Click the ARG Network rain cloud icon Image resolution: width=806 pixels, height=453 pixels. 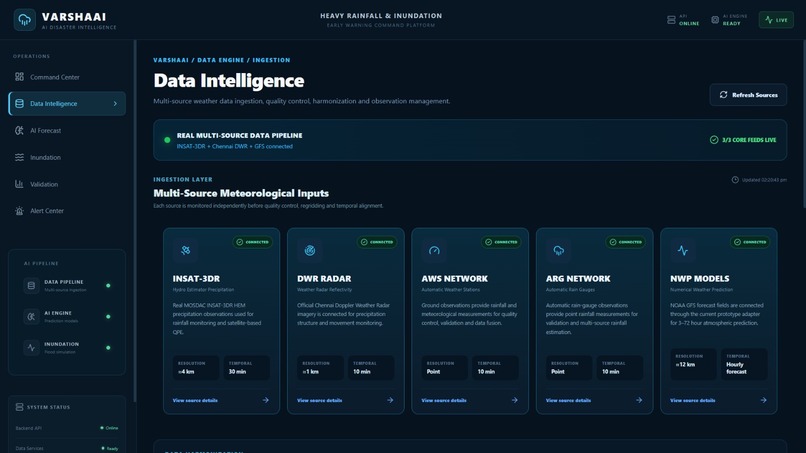pos(559,250)
